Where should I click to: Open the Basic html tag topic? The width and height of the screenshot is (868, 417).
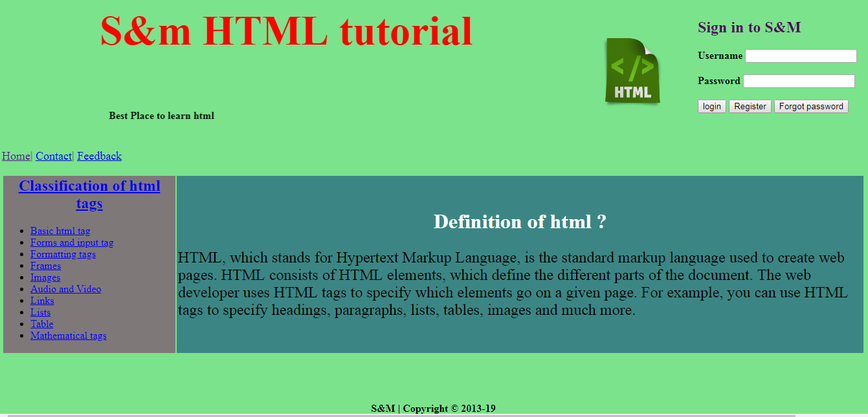[60, 230]
